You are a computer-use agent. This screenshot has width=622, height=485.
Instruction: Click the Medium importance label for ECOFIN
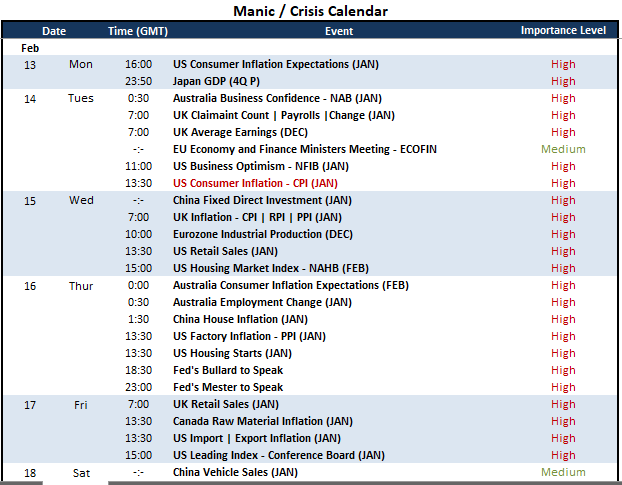click(x=563, y=149)
